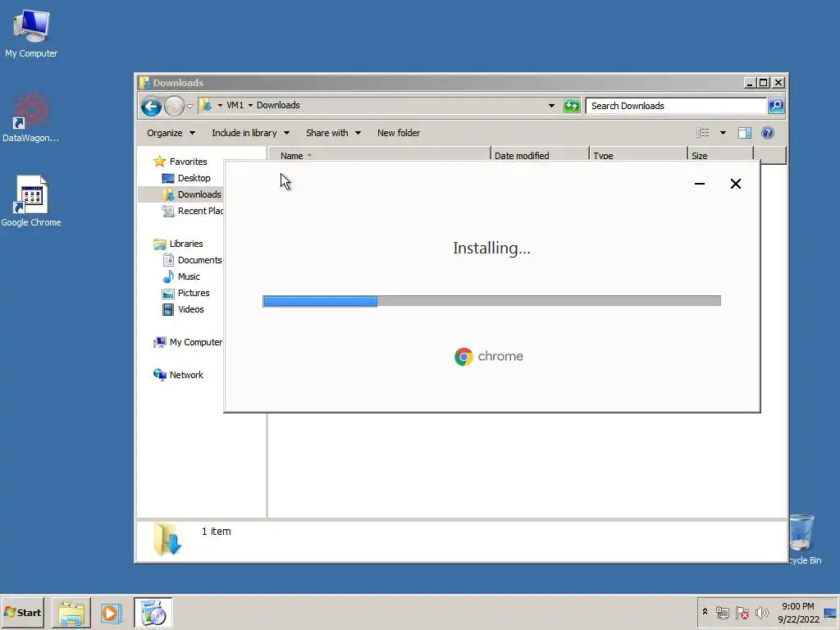Viewport: 840px width, 630px height.
Task: Open recent pages dropdown beside forward arrow
Action: pyautogui.click(x=189, y=106)
